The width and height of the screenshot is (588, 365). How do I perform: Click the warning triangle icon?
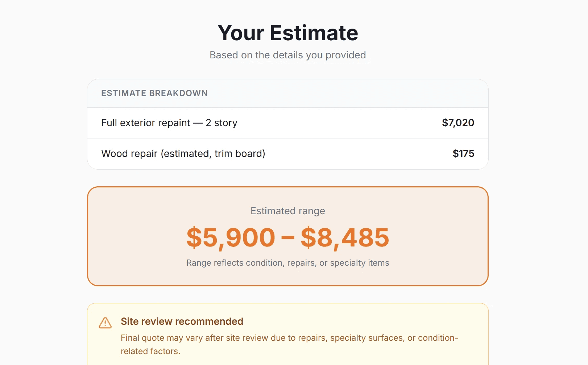pyautogui.click(x=105, y=323)
